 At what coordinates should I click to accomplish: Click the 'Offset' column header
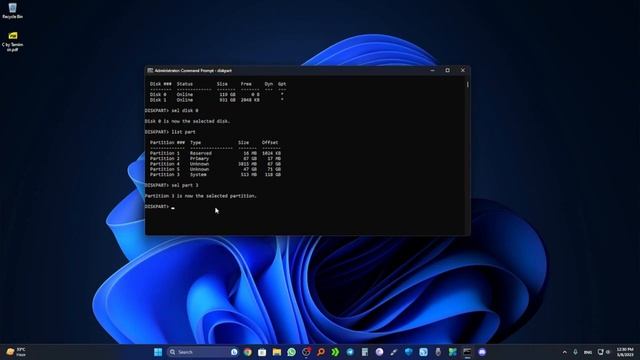pyautogui.click(x=270, y=142)
